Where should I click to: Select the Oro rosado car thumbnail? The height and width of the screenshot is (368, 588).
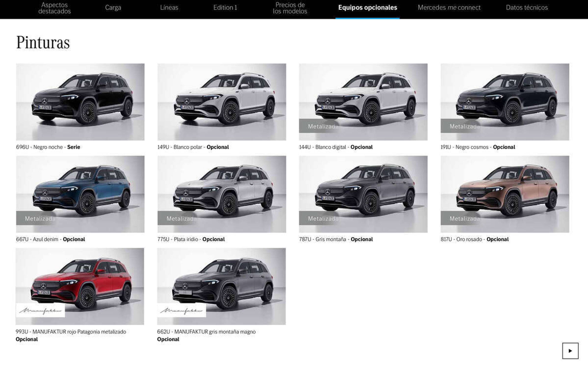click(505, 194)
